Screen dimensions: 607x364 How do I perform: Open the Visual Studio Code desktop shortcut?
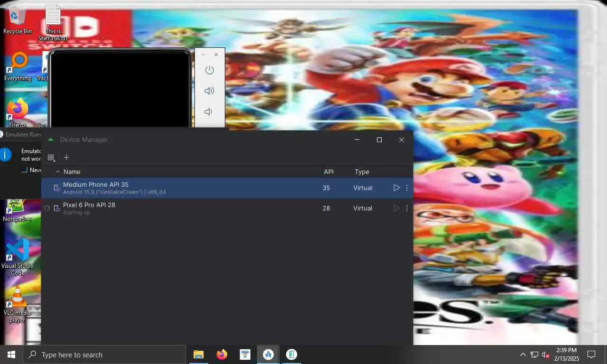pos(18,257)
